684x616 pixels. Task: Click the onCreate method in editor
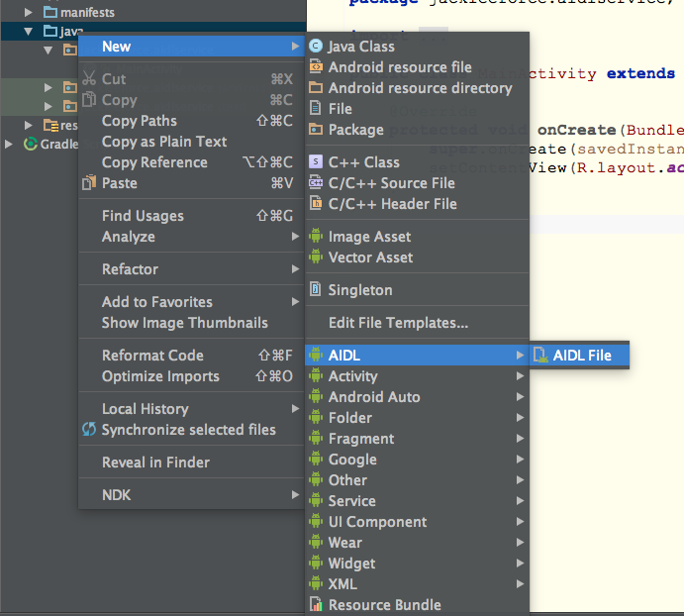[x=577, y=130]
